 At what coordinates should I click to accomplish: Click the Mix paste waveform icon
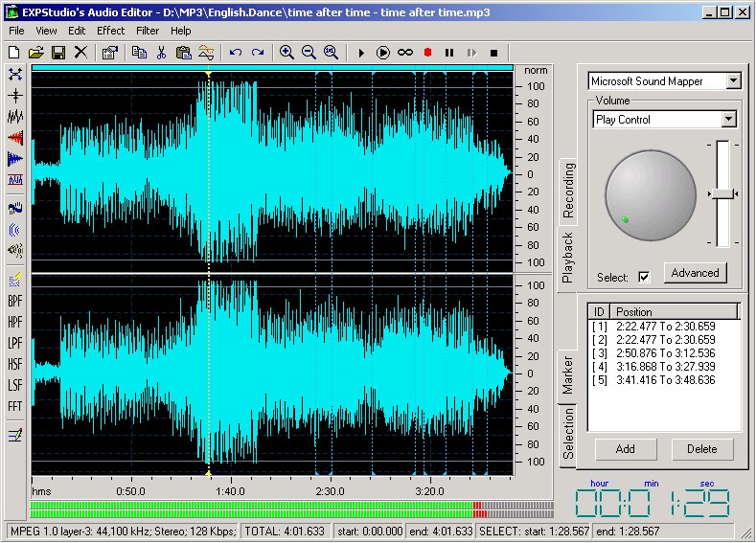click(206, 53)
